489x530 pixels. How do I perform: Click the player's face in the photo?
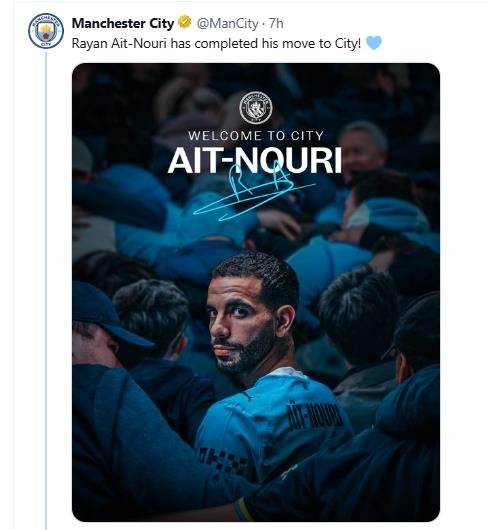coord(242,324)
